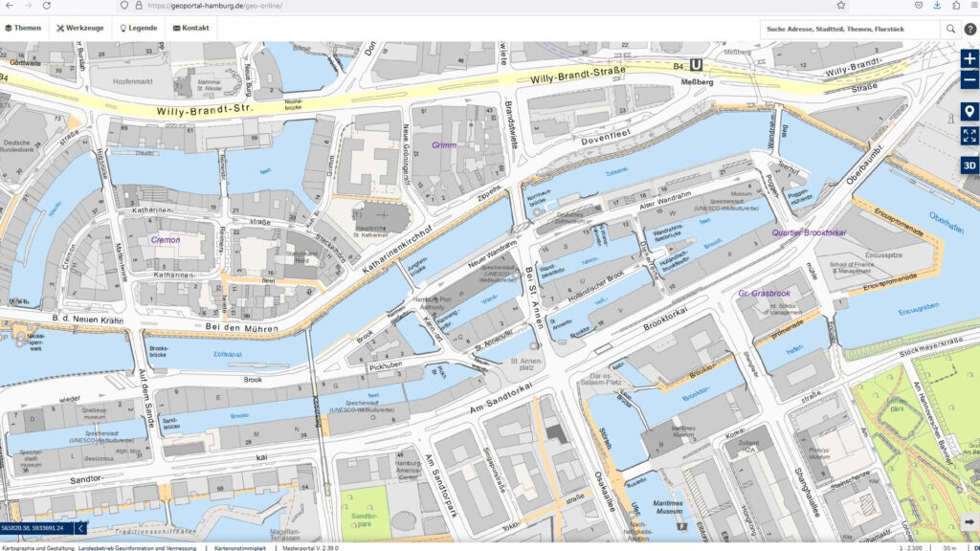Toggle the 3D map view
Screen dimensions: 980x551
[969, 165]
